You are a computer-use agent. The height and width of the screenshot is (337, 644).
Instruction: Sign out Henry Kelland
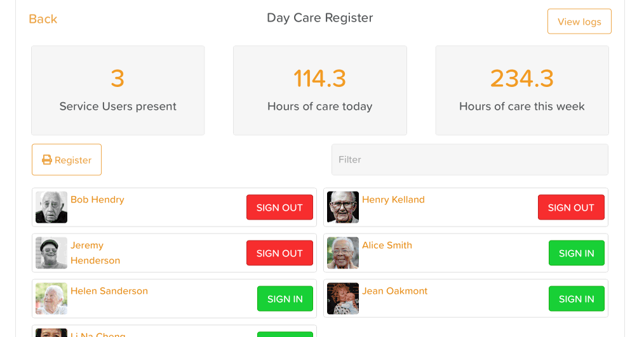pos(571,208)
